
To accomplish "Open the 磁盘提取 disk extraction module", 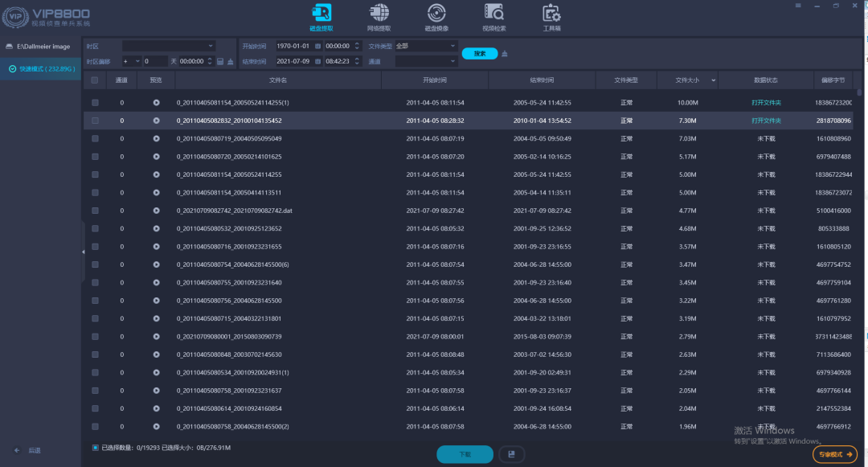I will 321,17.
